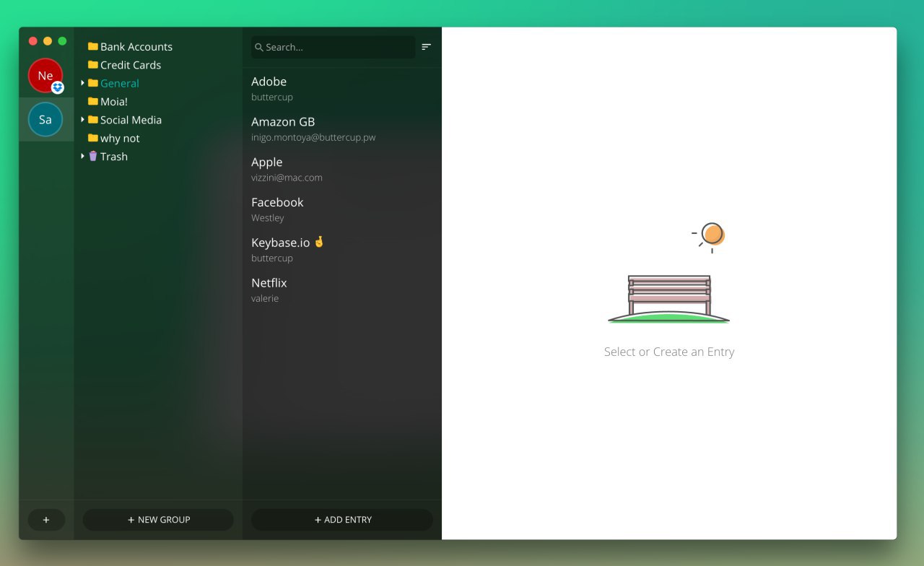Open the Social Media group
Screen dimensions: 924x566
131,120
